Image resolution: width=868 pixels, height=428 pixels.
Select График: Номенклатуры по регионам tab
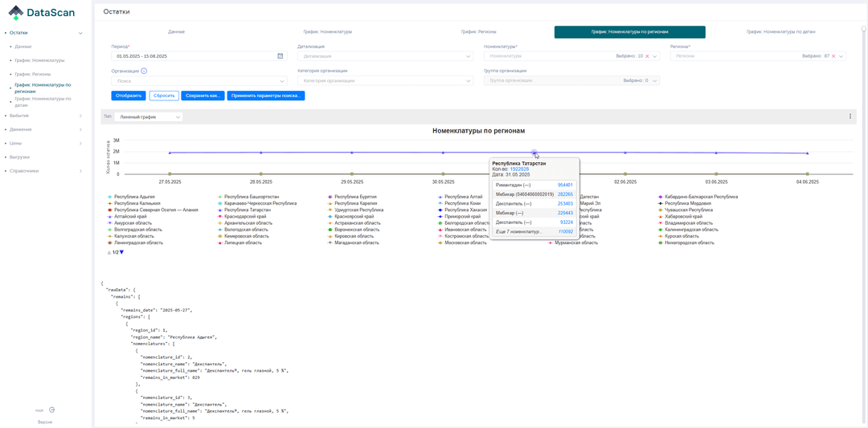click(629, 32)
